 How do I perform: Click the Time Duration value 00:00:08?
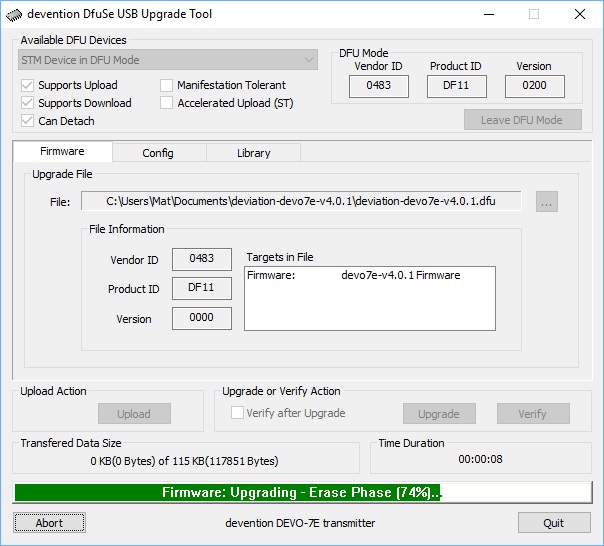(x=480, y=459)
